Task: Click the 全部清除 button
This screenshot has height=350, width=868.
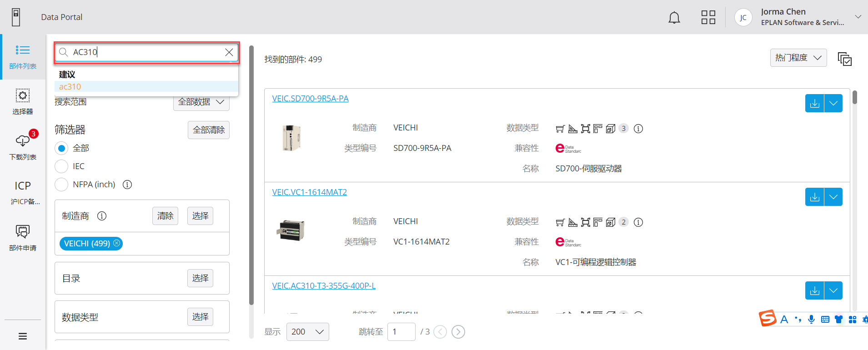Action: point(209,130)
